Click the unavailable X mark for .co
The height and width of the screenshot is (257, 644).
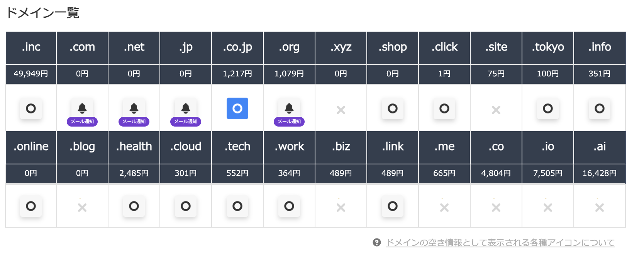(x=496, y=208)
